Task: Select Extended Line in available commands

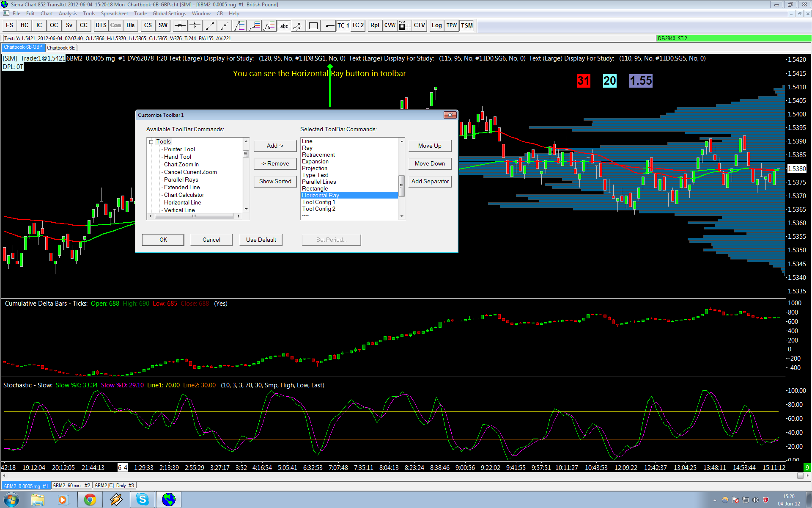Action: pyautogui.click(x=182, y=187)
